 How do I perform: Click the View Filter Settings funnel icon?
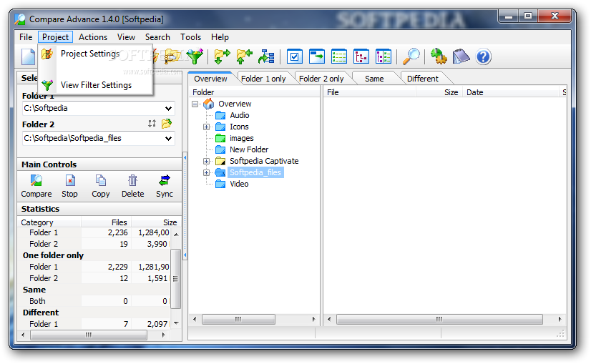click(47, 85)
